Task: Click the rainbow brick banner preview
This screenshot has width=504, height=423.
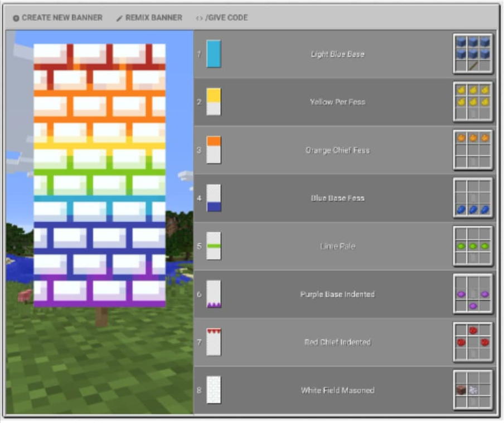Action: 100,175
